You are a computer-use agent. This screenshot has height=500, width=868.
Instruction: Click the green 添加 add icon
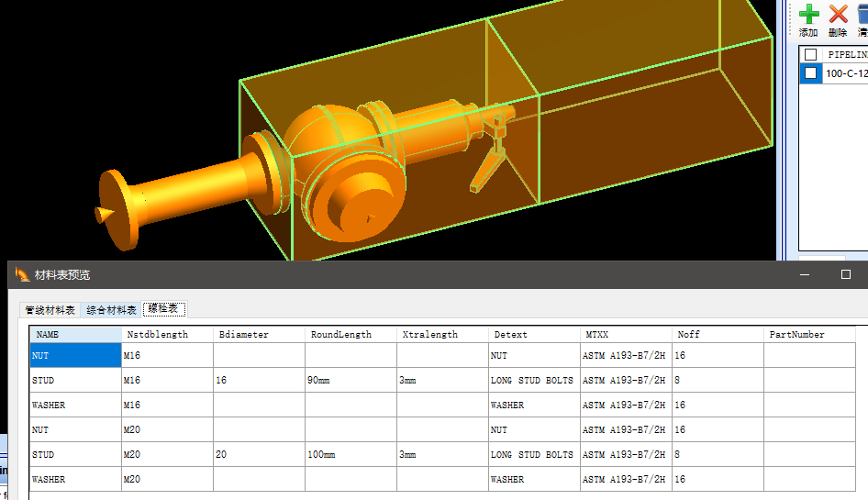tap(808, 14)
